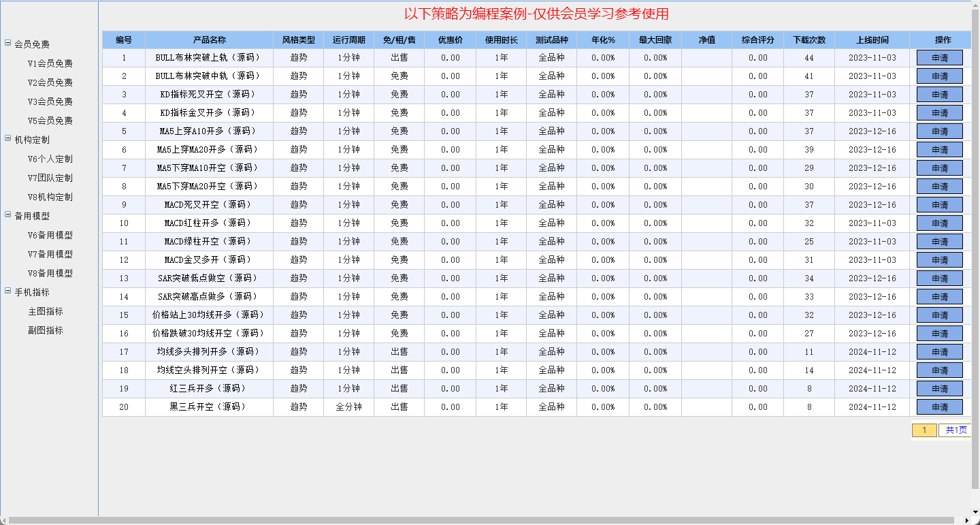Screen dimensions: 980x525
Task: Open 副图指标 sidebar item
Action: 46,330
